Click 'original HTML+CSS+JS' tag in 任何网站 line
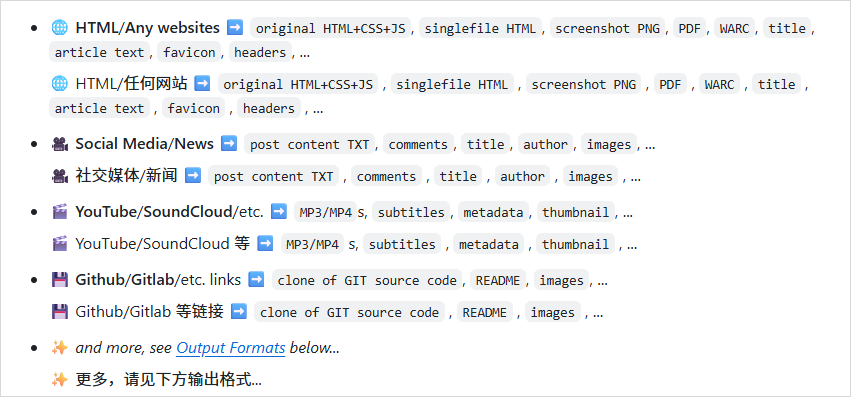This screenshot has width=851, height=397. tap(298, 84)
